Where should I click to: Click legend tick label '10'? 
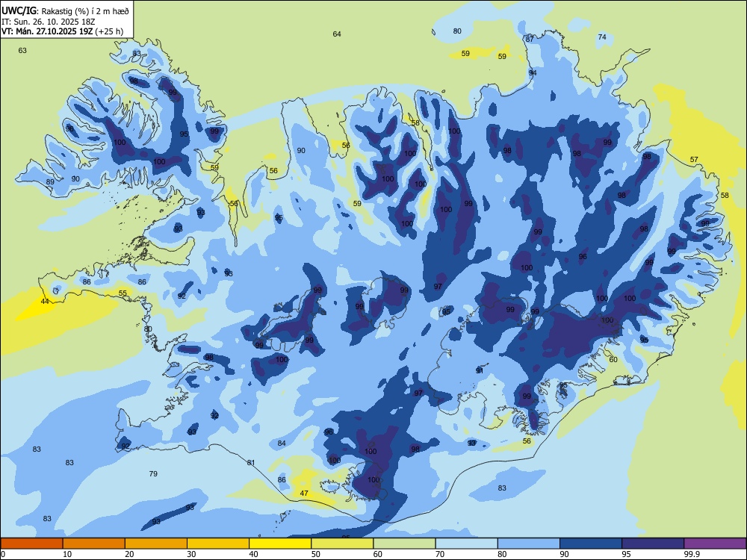[67, 554]
